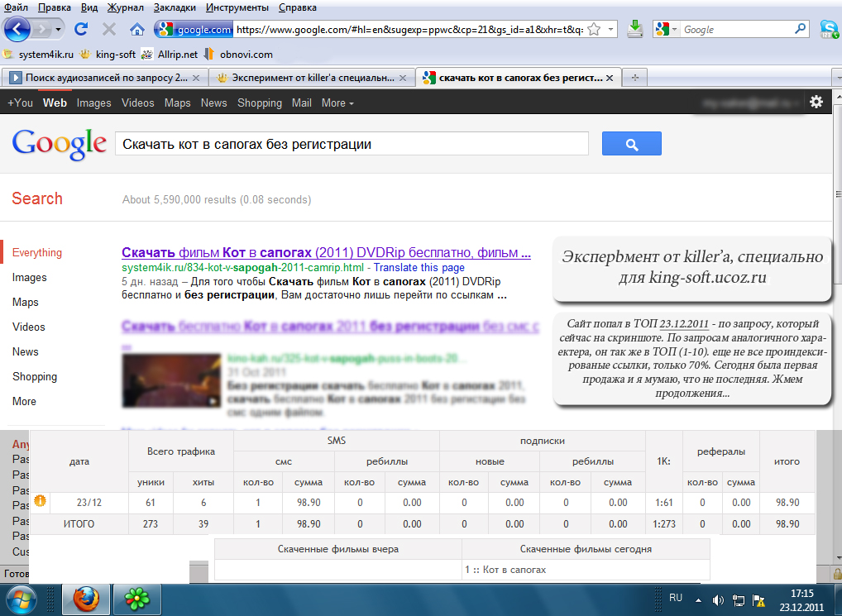The width and height of the screenshot is (842, 616).
Task: Click the browser URL address field
Action: [409, 29]
